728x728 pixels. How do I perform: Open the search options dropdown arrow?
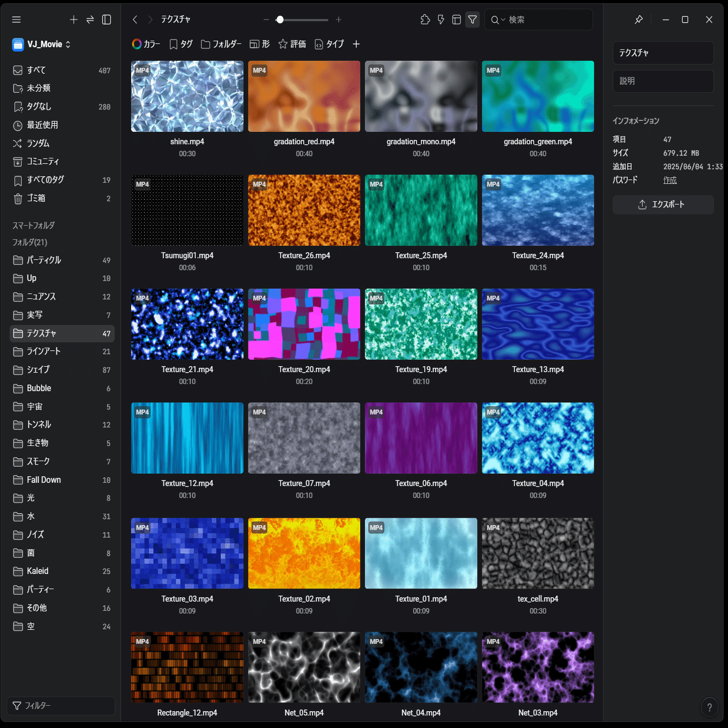pos(503,20)
